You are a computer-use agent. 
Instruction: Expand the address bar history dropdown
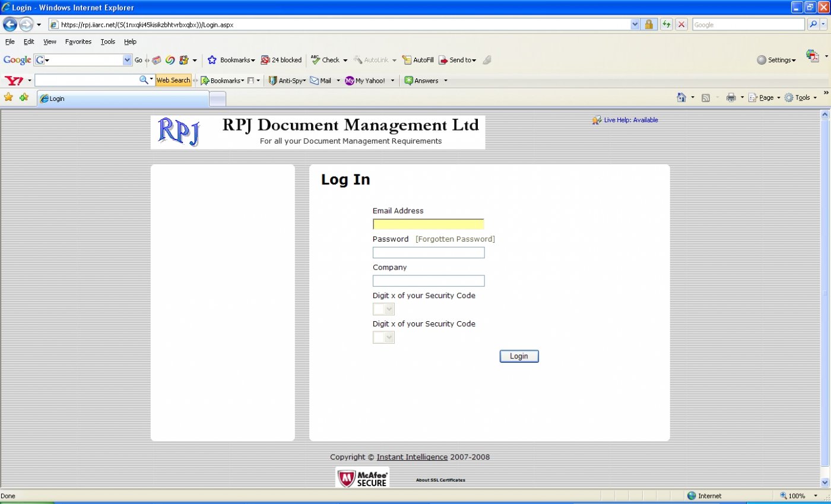click(635, 24)
